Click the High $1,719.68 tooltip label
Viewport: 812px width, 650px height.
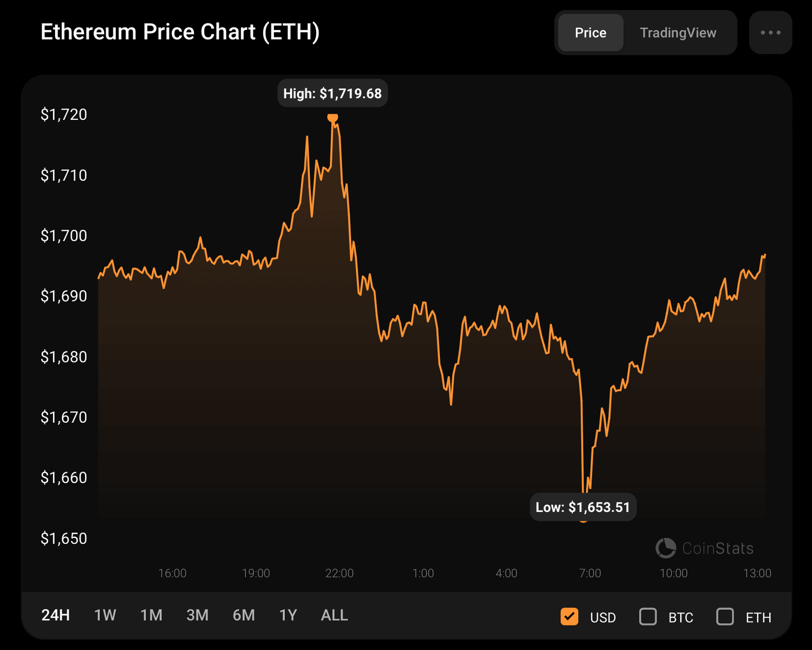pyautogui.click(x=333, y=94)
